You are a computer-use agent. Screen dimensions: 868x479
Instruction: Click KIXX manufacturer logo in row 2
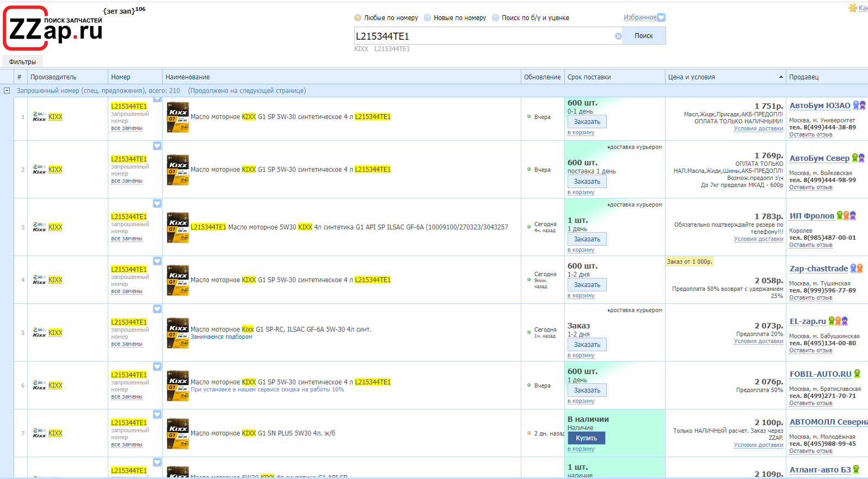[x=40, y=170]
